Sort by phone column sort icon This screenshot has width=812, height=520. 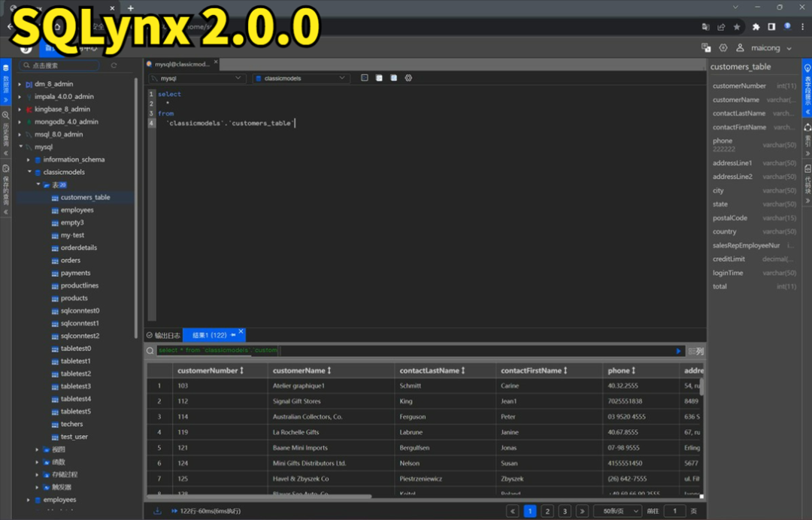633,370
